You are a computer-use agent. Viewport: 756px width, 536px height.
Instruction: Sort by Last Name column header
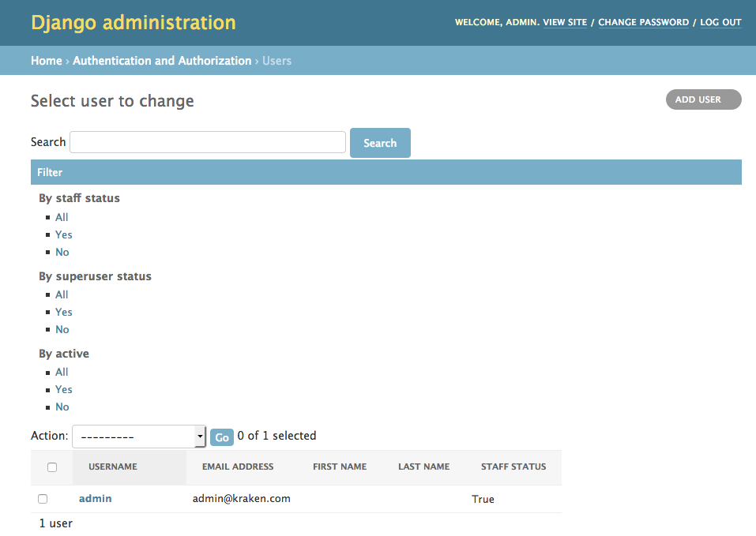tap(423, 467)
